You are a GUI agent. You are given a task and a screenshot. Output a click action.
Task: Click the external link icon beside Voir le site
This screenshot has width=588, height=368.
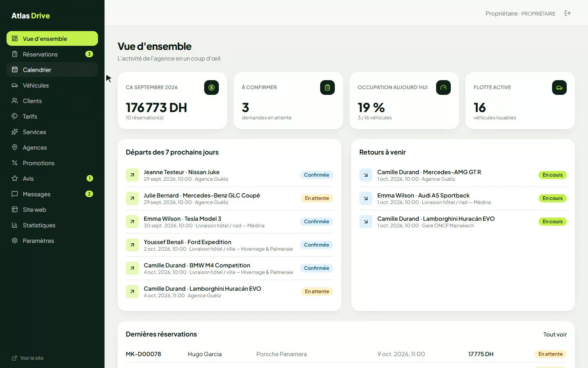coord(15,358)
